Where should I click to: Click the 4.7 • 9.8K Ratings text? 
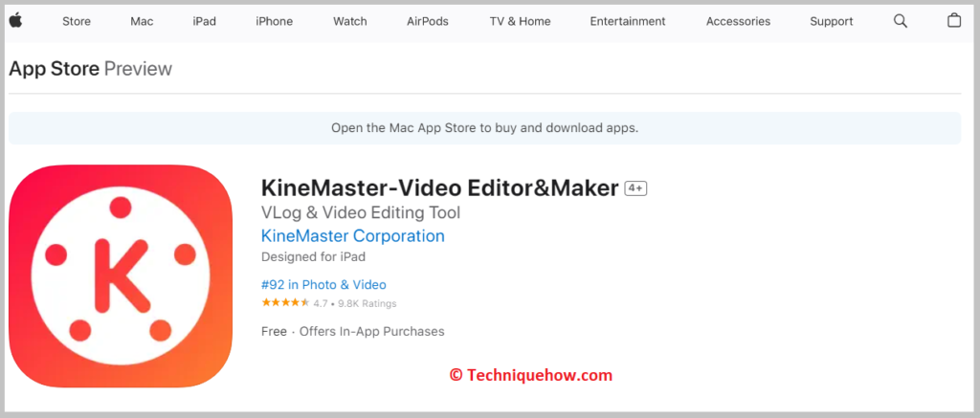click(x=355, y=303)
